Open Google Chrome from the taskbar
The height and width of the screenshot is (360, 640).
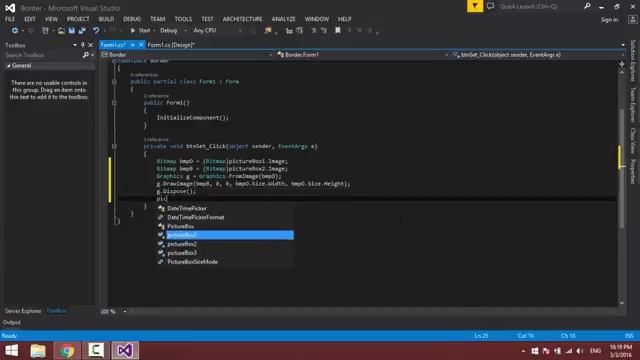(x=67, y=351)
